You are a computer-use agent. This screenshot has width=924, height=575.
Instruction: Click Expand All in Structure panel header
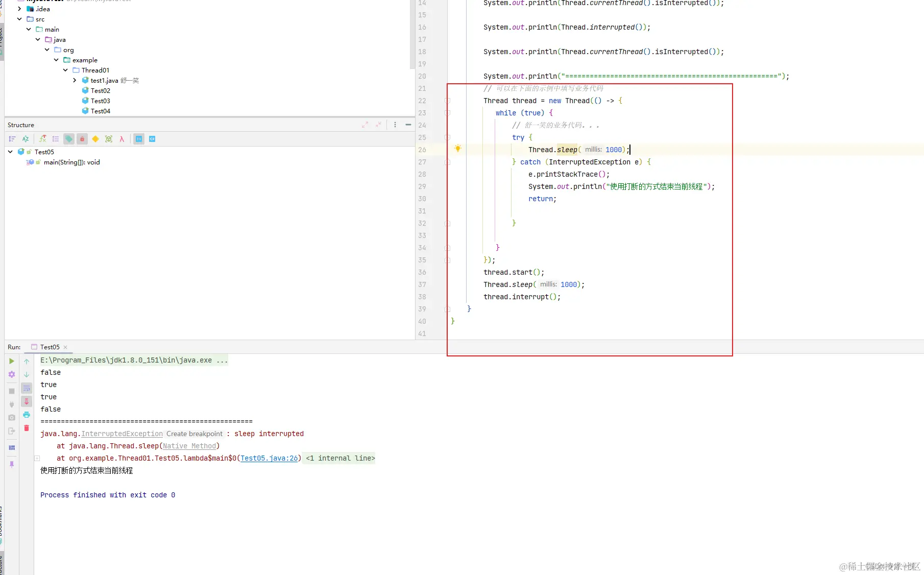(x=365, y=125)
